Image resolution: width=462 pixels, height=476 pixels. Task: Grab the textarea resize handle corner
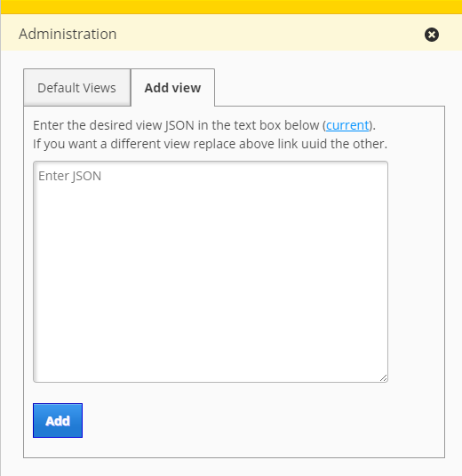pyautogui.click(x=383, y=377)
